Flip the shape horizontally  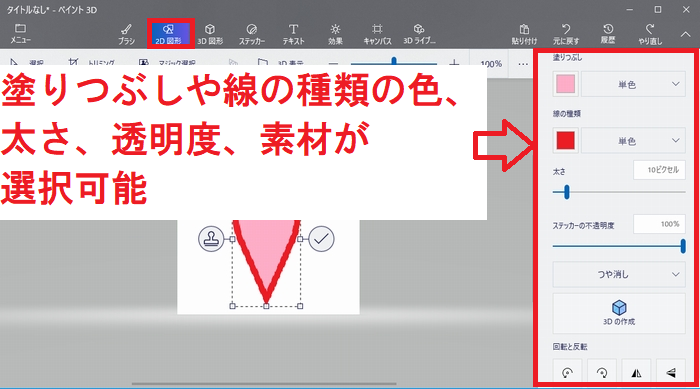[637, 372]
